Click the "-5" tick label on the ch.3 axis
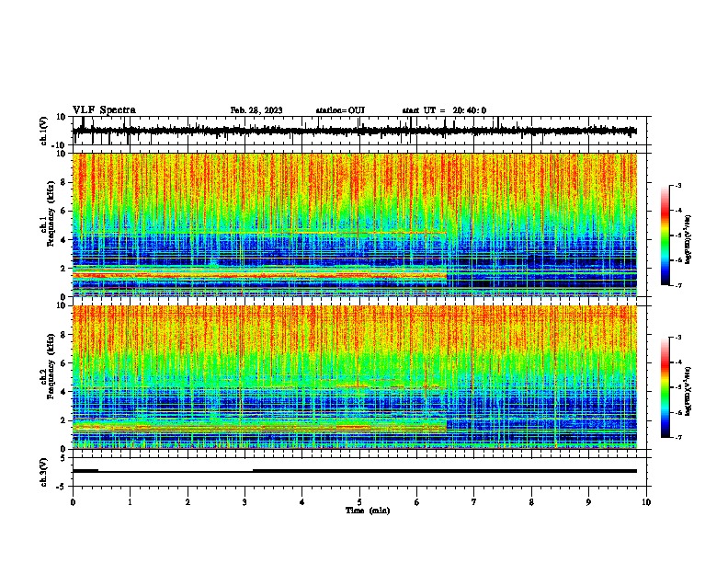The image size is (728, 563). (62, 487)
